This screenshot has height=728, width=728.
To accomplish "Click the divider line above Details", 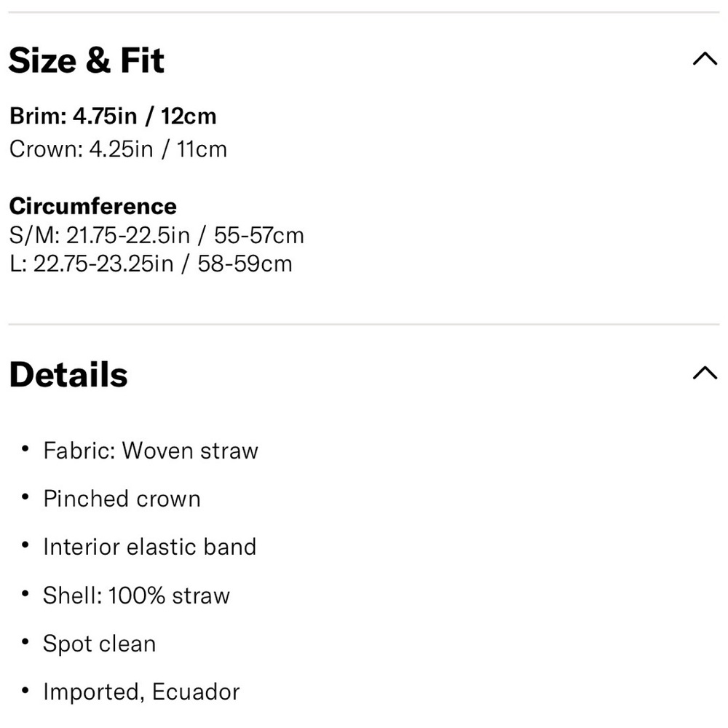I will point(364,324).
